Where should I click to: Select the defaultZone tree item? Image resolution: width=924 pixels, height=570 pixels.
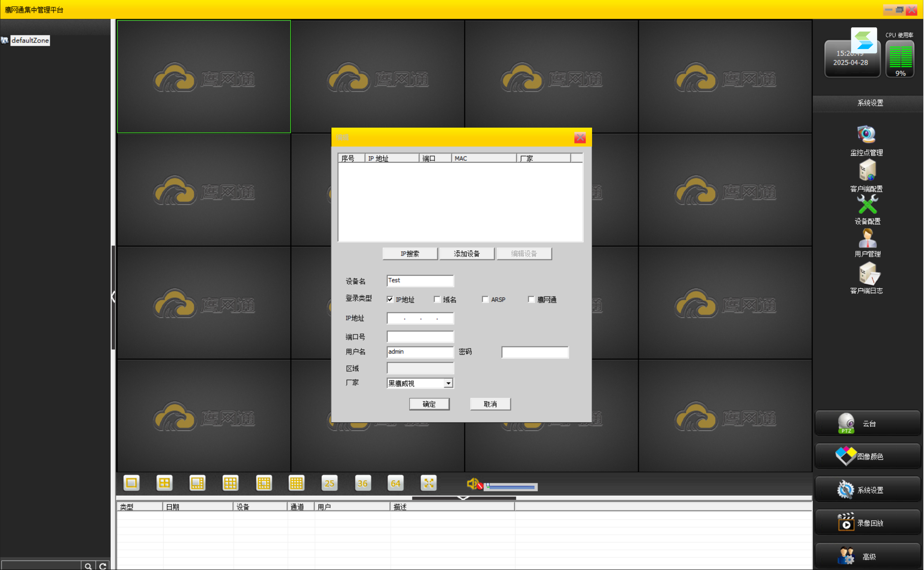[x=30, y=40]
